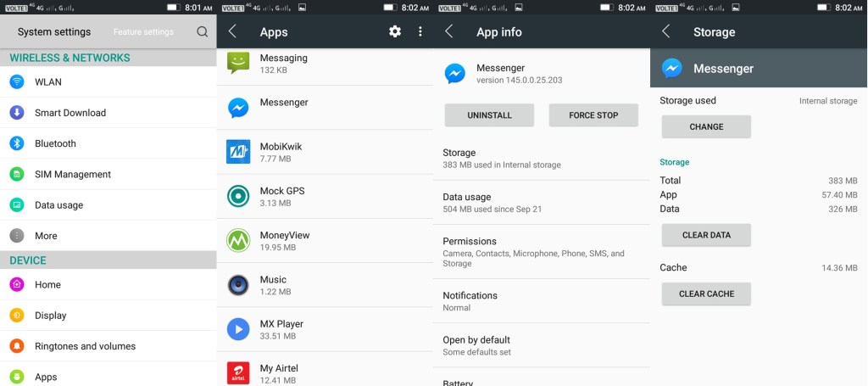Open Permissions entry in App info
This screenshot has width=868, height=386.
point(542,252)
